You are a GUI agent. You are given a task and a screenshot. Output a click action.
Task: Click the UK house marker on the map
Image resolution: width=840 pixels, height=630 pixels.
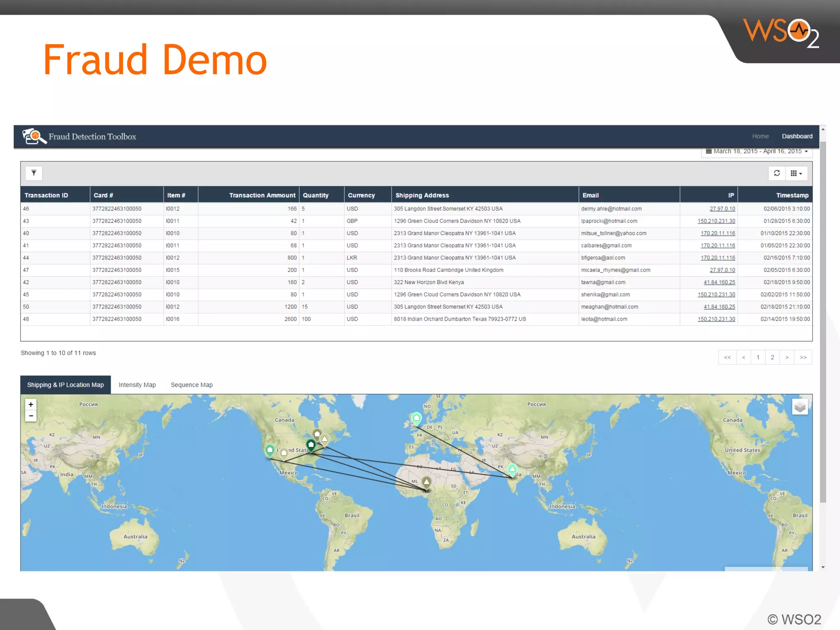(416, 418)
